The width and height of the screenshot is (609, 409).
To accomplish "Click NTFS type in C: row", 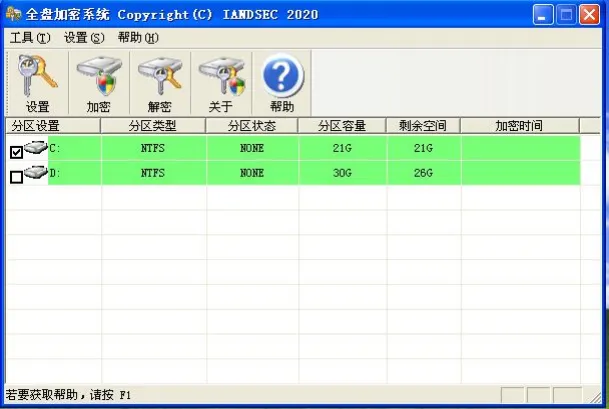I will [x=153, y=148].
